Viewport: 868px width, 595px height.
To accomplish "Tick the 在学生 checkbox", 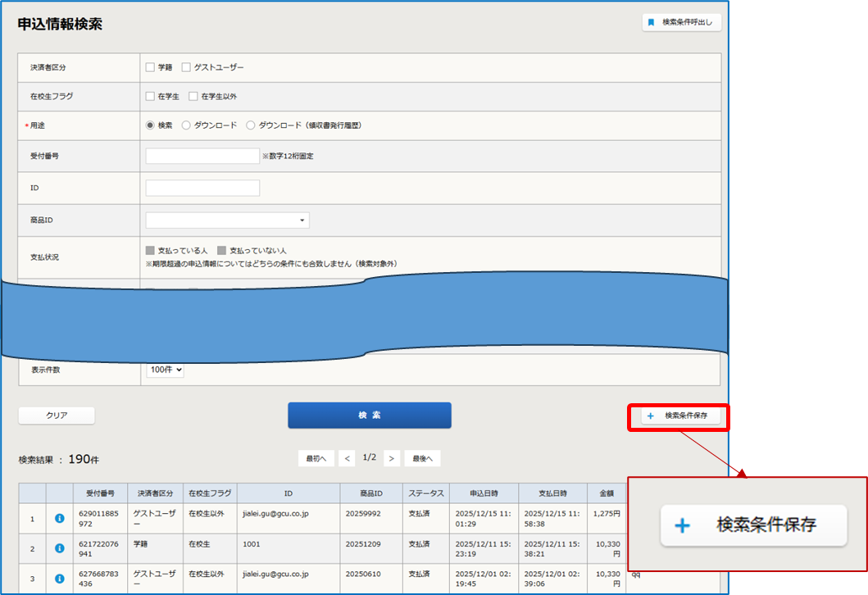I will tap(150, 97).
